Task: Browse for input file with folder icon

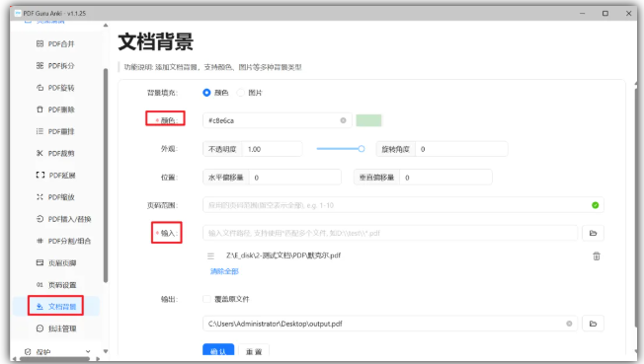Action: click(593, 233)
